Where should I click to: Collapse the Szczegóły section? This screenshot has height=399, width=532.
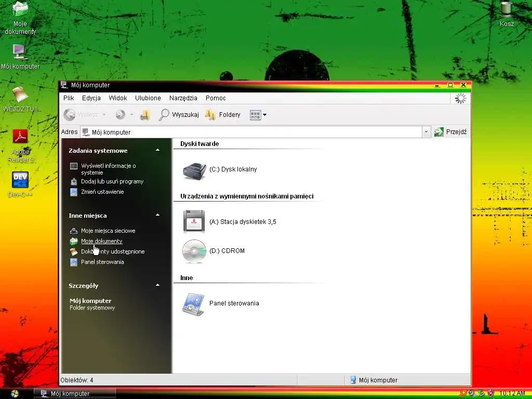(158, 285)
